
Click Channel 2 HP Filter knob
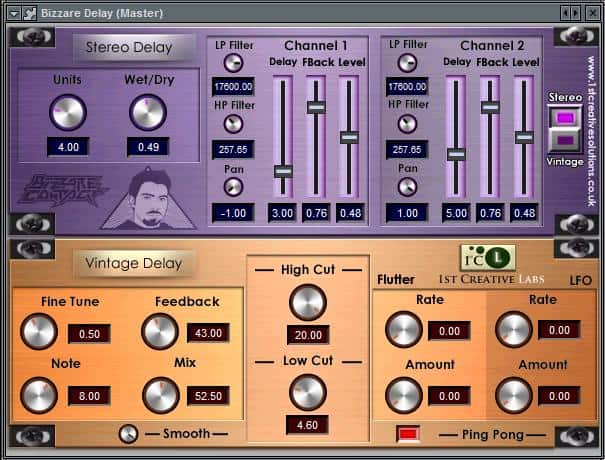click(x=407, y=124)
